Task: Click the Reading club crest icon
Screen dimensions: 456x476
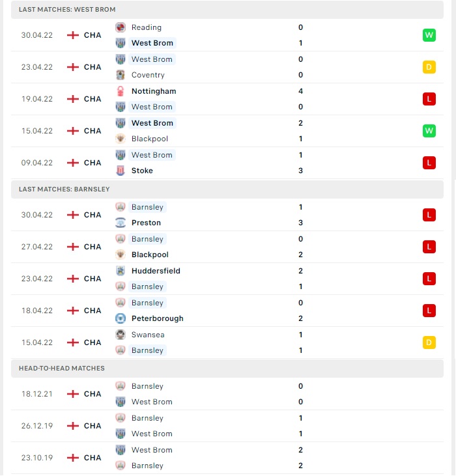Action: coord(121,27)
